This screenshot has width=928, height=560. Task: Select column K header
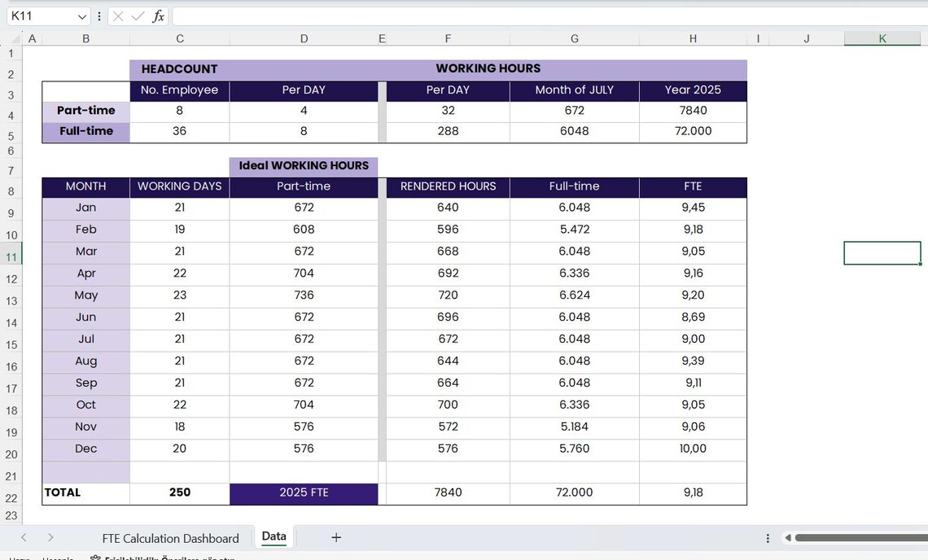882,37
